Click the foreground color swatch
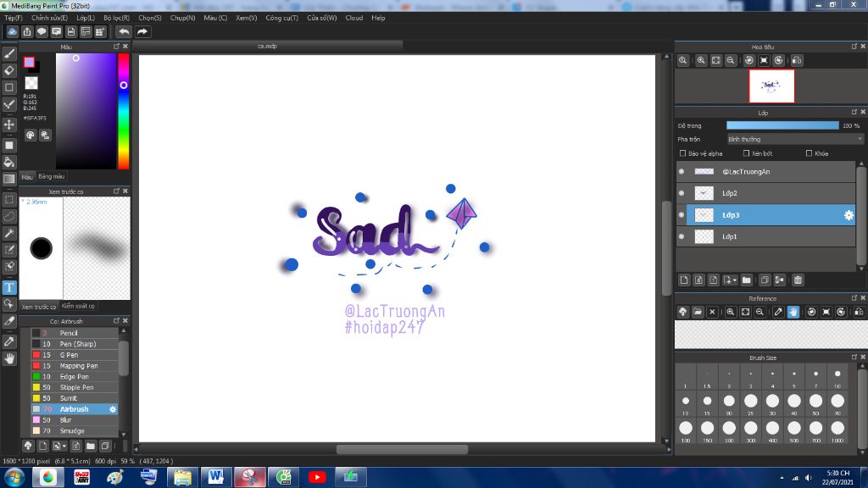868x488 pixels. pos(30,62)
